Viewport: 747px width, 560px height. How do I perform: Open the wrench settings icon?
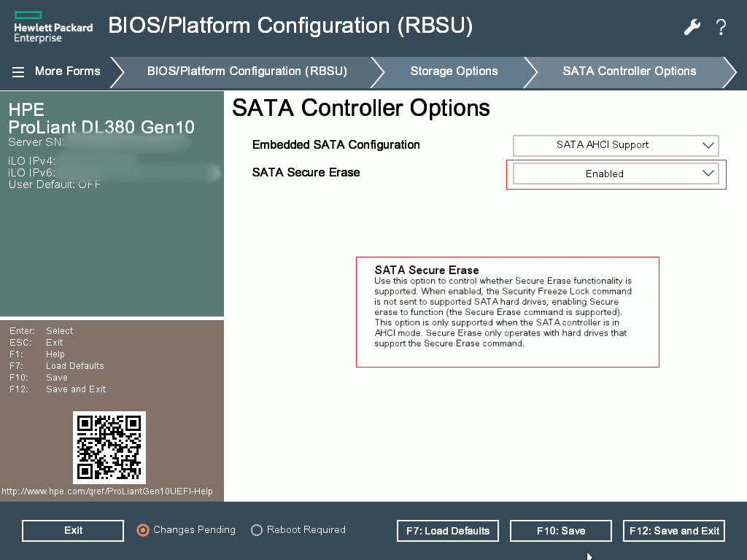tap(692, 26)
